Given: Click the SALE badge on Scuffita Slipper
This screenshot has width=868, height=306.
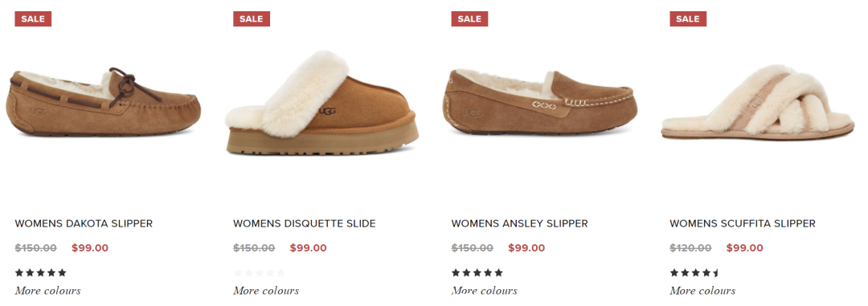Looking at the screenshot, I should click(688, 18).
